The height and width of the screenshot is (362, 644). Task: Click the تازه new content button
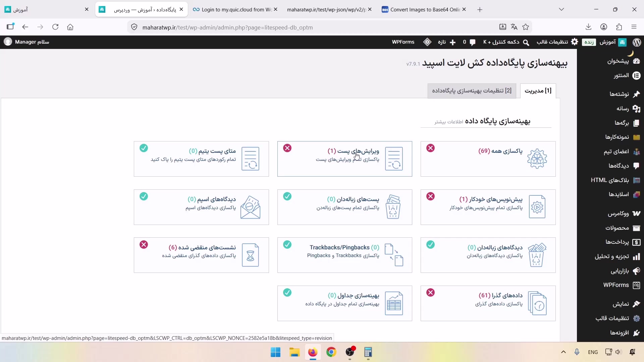pos(446,42)
